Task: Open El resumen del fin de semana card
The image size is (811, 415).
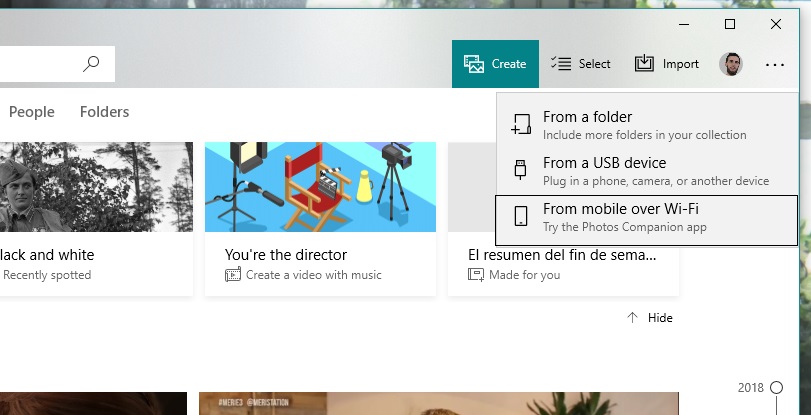Action: pos(563,218)
